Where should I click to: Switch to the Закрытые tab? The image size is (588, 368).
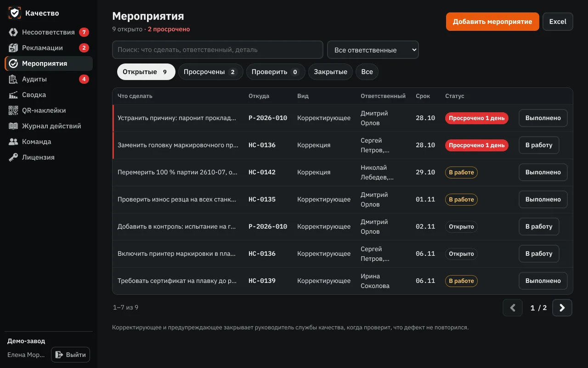pos(331,72)
